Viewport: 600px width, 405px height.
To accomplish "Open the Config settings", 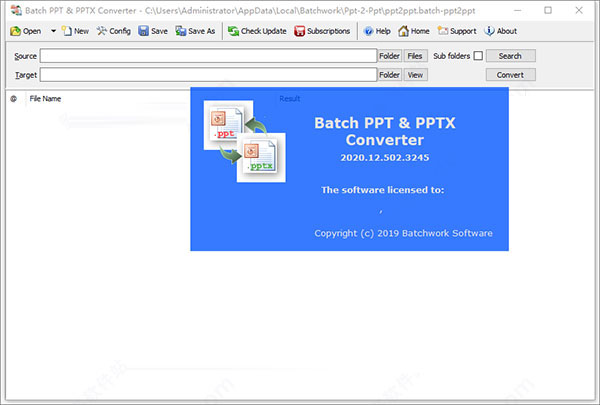I will tap(114, 31).
